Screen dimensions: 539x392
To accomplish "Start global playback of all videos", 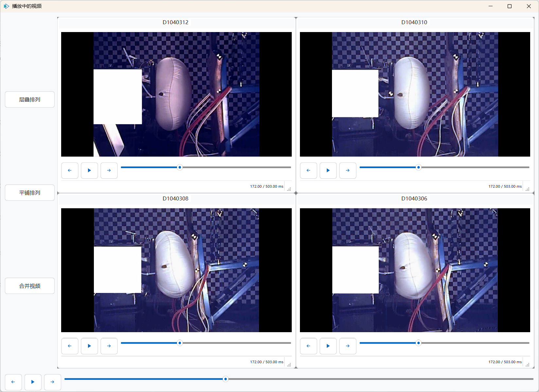I will [x=33, y=382].
